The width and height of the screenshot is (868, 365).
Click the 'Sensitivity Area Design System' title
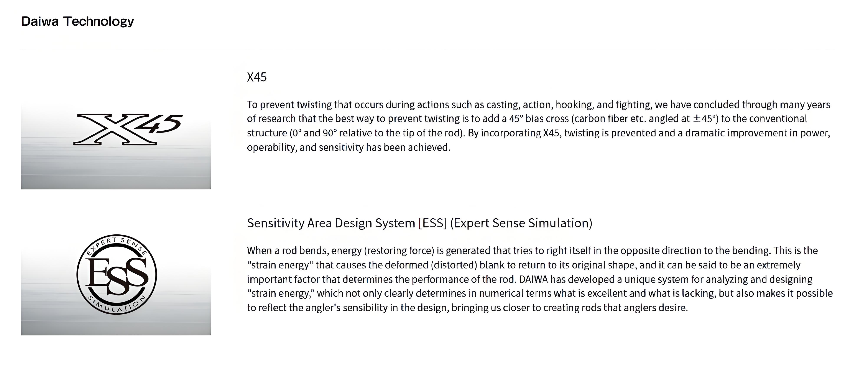(331, 223)
